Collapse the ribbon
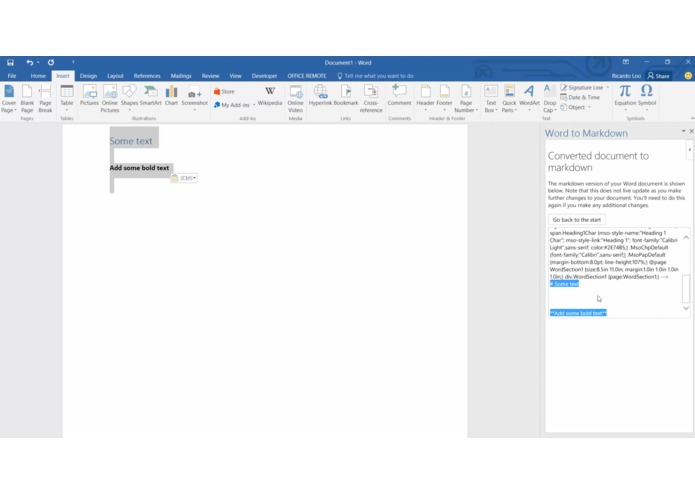Viewport: 695px width, 494px height. click(x=692, y=118)
